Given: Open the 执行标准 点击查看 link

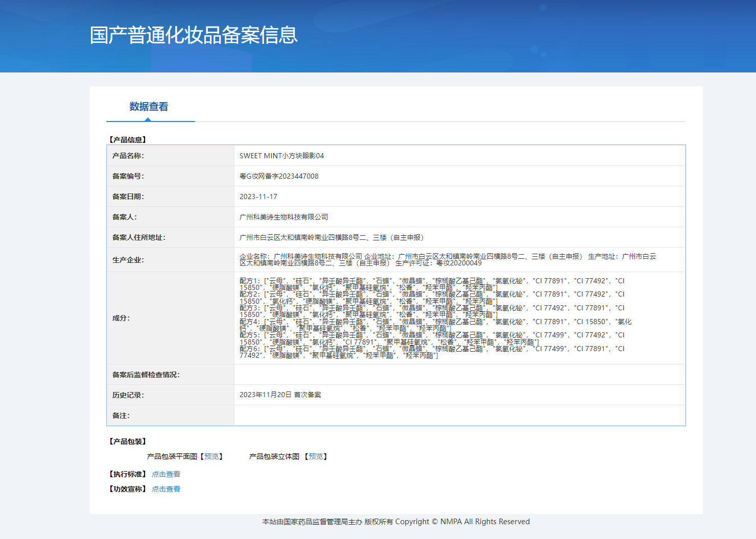Looking at the screenshot, I should 166,474.
